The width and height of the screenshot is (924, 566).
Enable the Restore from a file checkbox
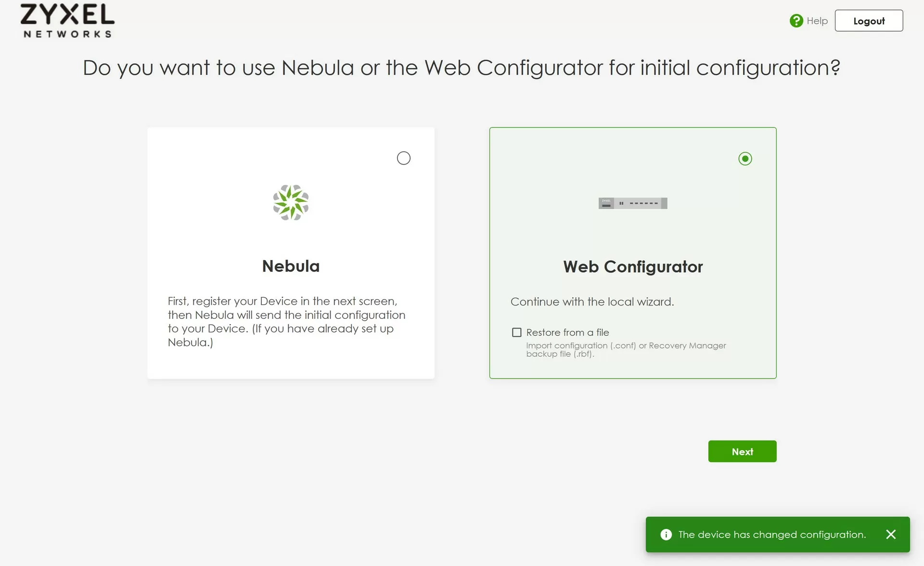point(516,332)
